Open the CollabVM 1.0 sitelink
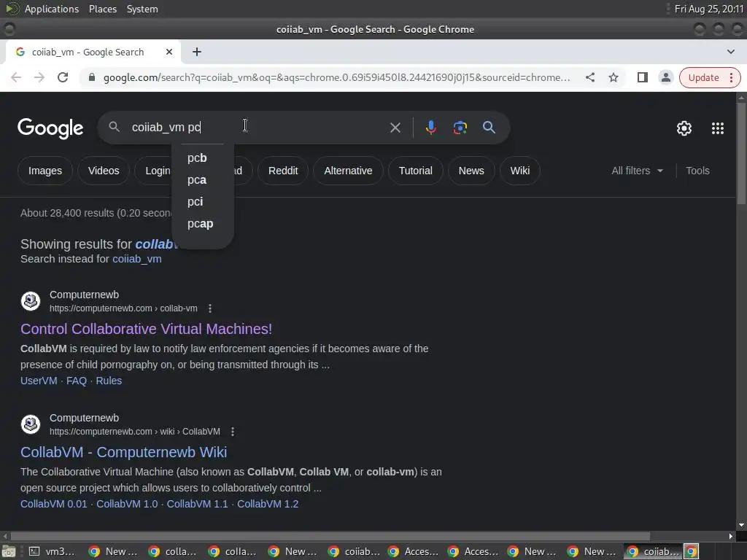This screenshot has width=747, height=560. click(127, 504)
